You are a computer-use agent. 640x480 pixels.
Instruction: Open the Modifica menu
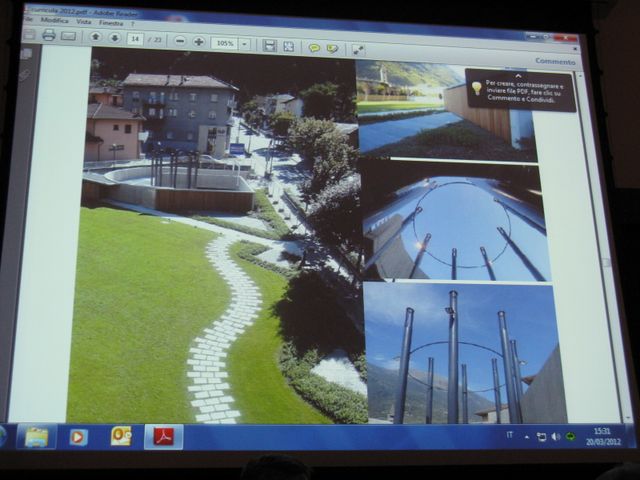pos(55,20)
